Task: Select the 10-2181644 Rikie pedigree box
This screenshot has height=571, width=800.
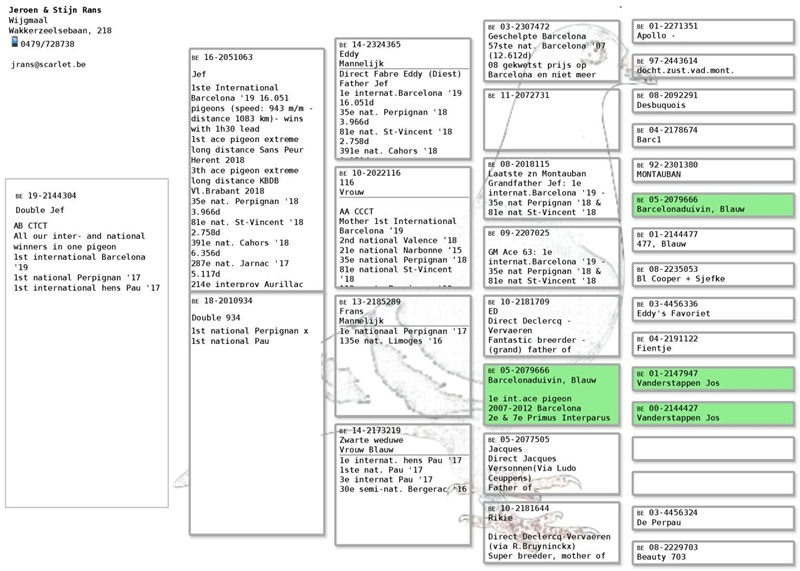Action: tap(551, 532)
